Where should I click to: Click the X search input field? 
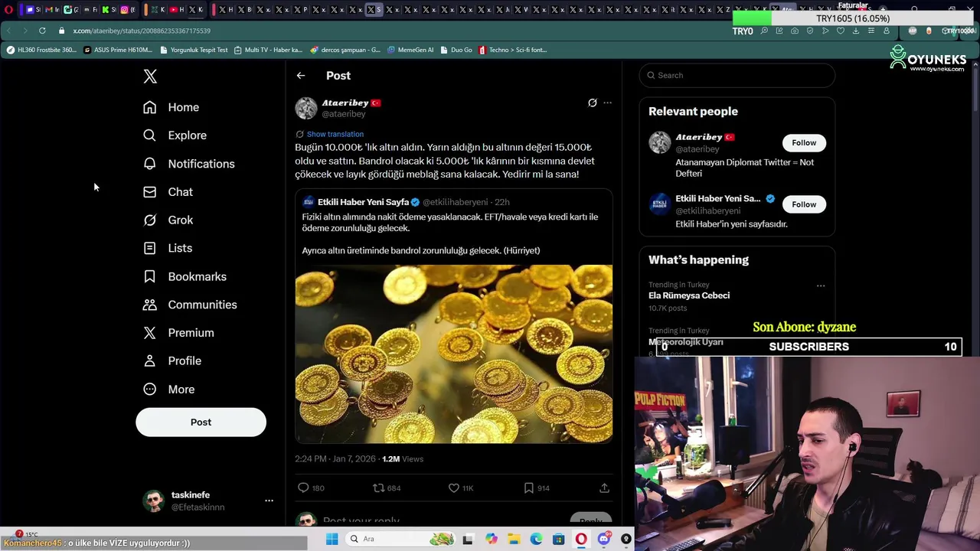737,75
